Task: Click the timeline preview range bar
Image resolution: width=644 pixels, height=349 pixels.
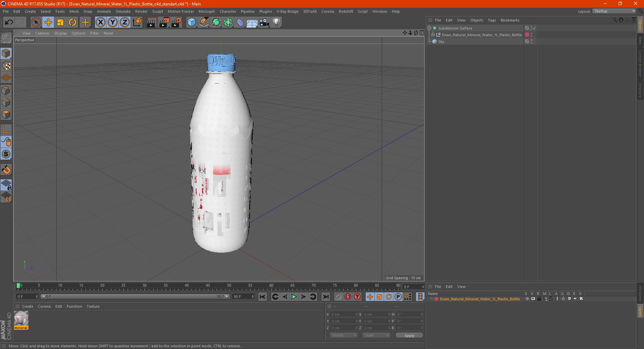Action: (x=135, y=296)
